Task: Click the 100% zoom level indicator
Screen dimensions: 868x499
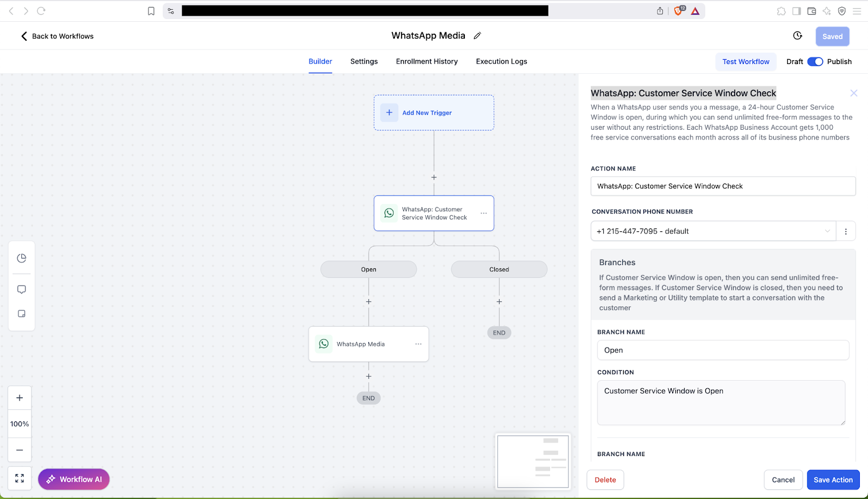Action: coord(20,424)
